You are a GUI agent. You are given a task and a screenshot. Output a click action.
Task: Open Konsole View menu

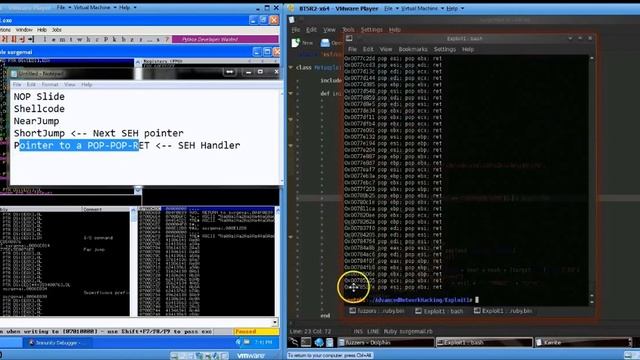click(x=386, y=49)
